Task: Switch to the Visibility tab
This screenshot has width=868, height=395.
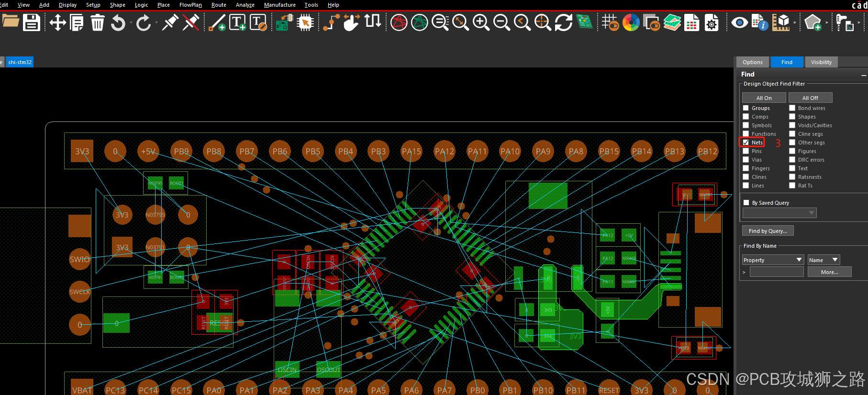Action: (x=821, y=62)
